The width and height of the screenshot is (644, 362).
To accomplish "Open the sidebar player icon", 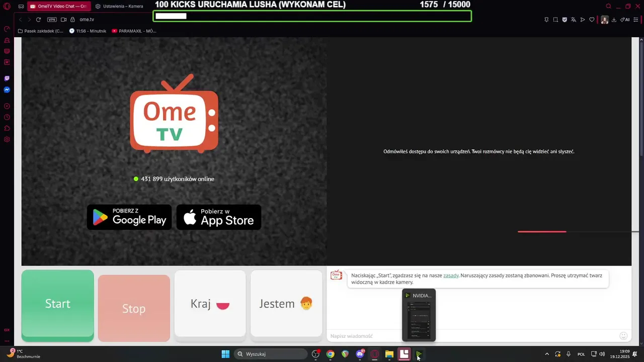I will pyautogui.click(x=7, y=106).
